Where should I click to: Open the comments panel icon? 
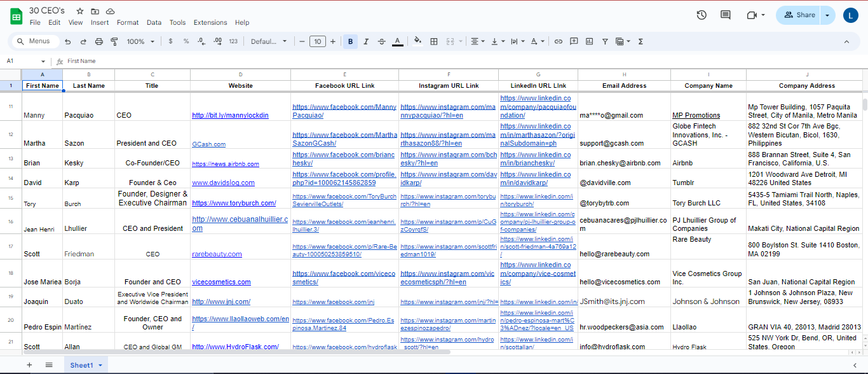tap(725, 15)
